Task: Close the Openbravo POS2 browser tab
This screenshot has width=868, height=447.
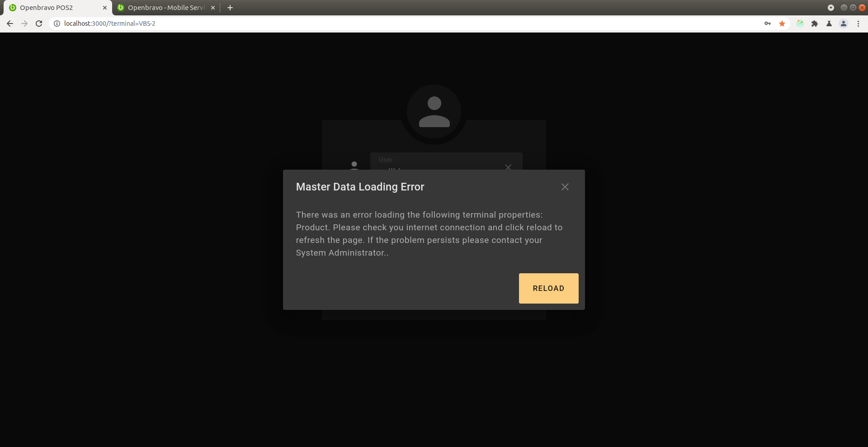Action: pyautogui.click(x=105, y=8)
